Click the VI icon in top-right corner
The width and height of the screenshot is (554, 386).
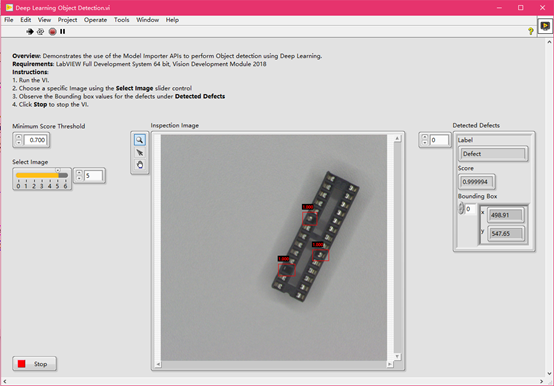545,26
